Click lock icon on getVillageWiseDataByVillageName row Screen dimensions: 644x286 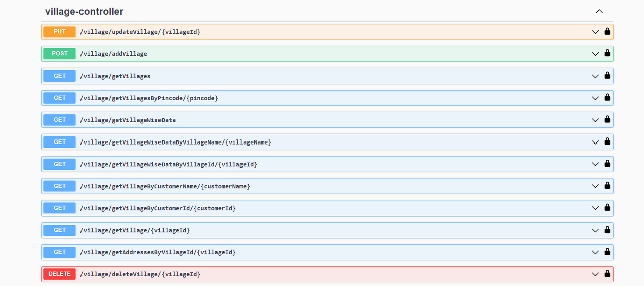tap(607, 141)
